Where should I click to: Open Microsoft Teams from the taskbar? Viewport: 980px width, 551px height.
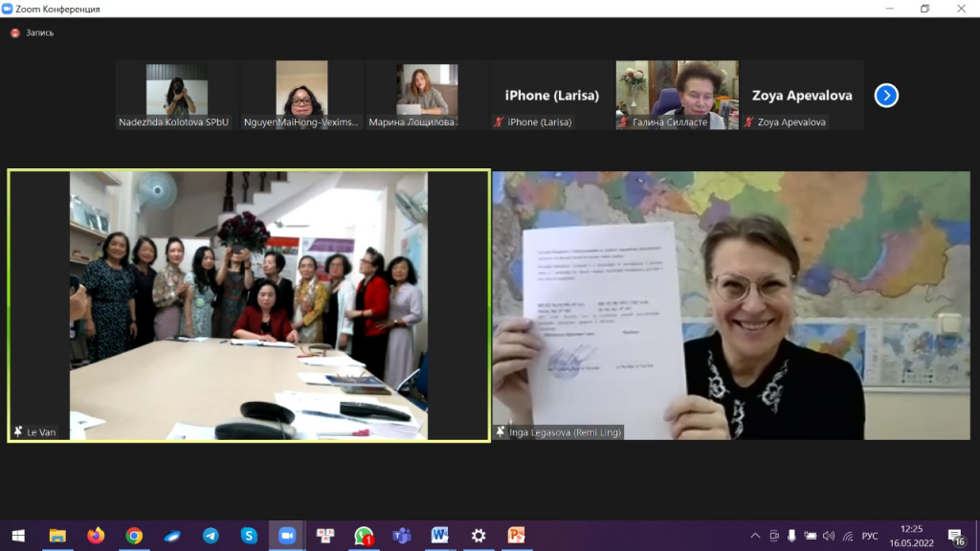(x=402, y=536)
